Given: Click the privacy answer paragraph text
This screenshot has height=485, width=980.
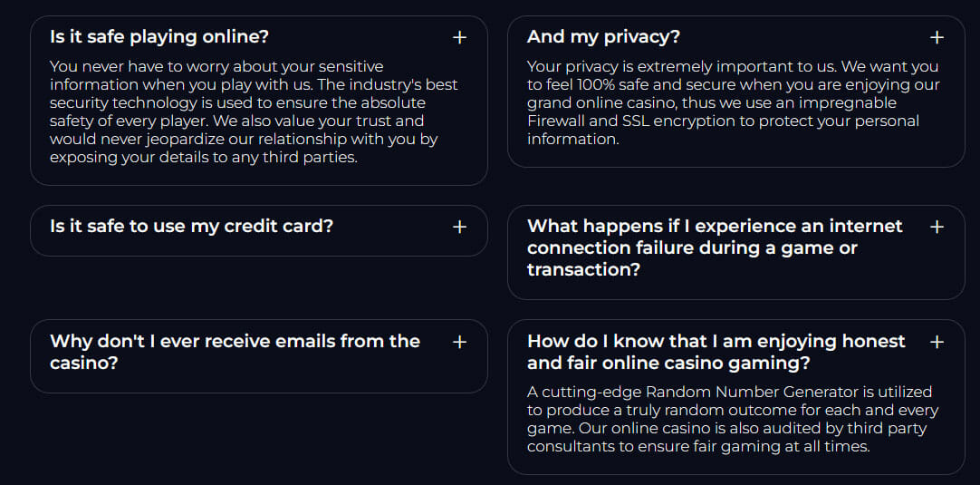Looking at the screenshot, I should (x=732, y=102).
